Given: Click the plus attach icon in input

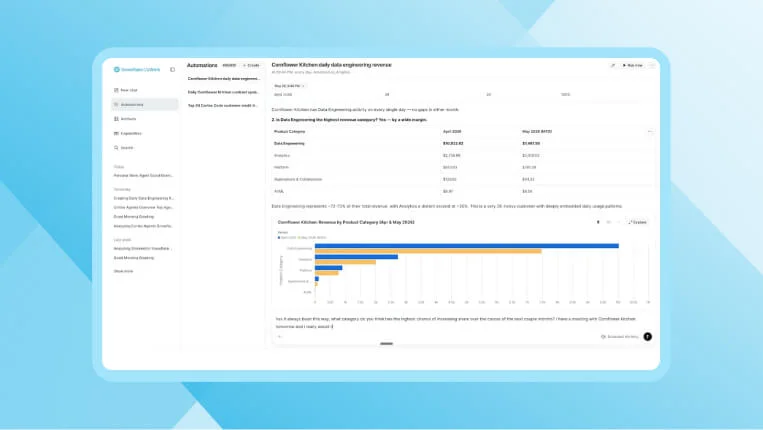Looking at the screenshot, I should 279,337.
